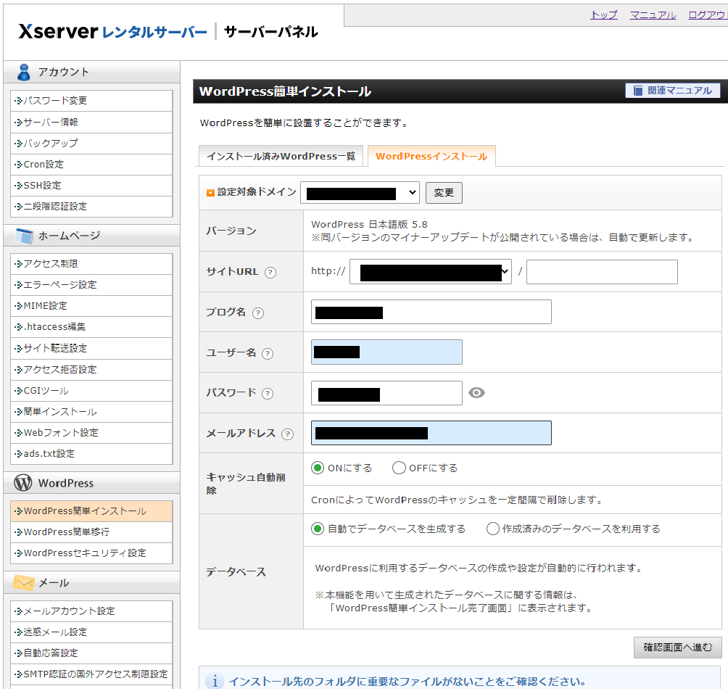Click the help icon next to サイトURL
This screenshot has height=689, width=728.
coord(270,273)
